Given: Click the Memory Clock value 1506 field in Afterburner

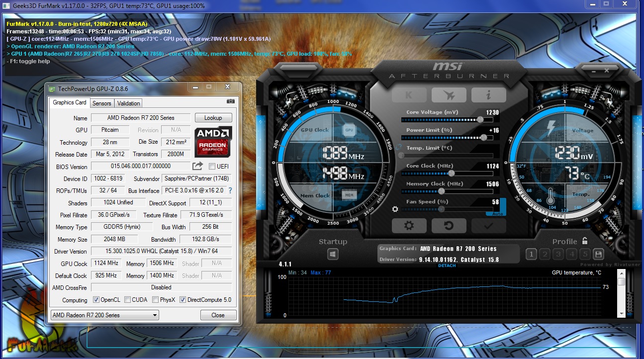Looking at the screenshot, I should pyautogui.click(x=493, y=184).
